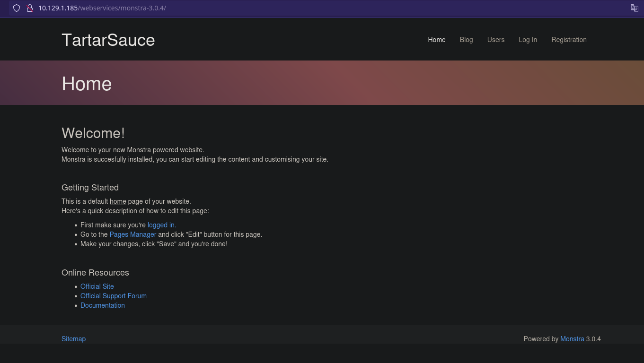Click the underlined "home" link
Screen dimensions: 644x363
coord(118,201)
